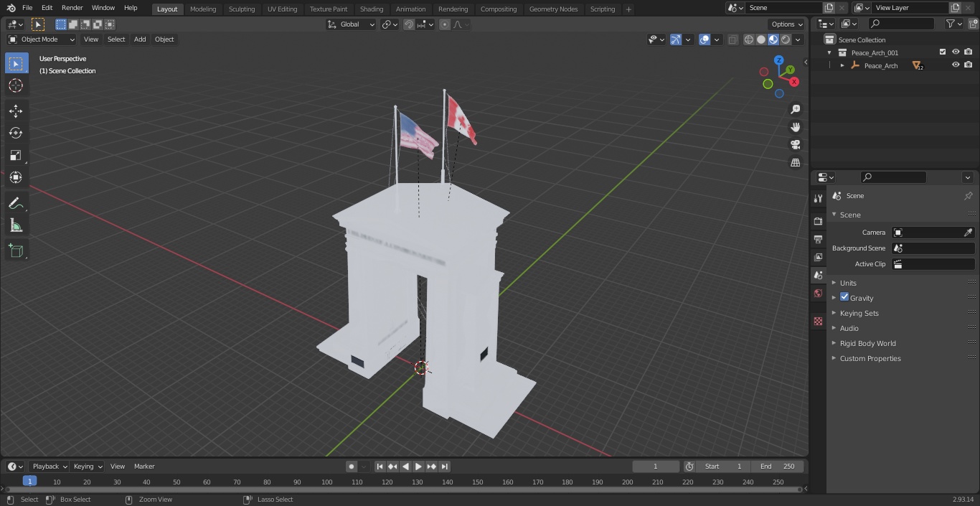Viewport: 980px width, 506px height.
Task: Open the Options dropdown
Action: (x=786, y=24)
